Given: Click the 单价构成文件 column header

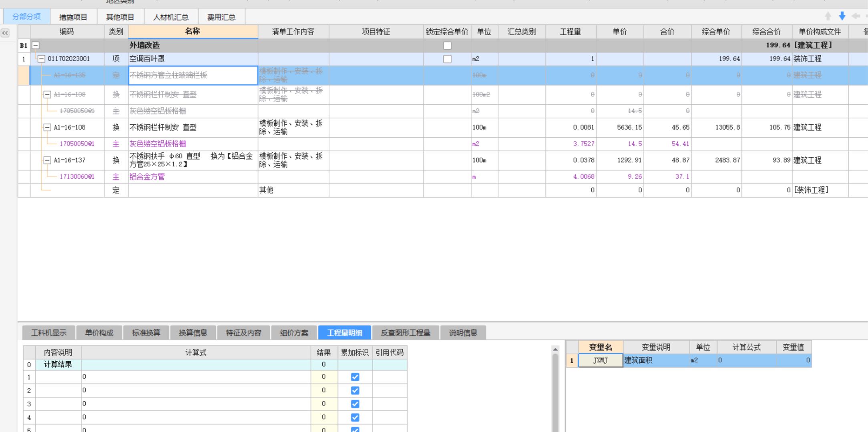Looking at the screenshot, I should click(x=820, y=32).
